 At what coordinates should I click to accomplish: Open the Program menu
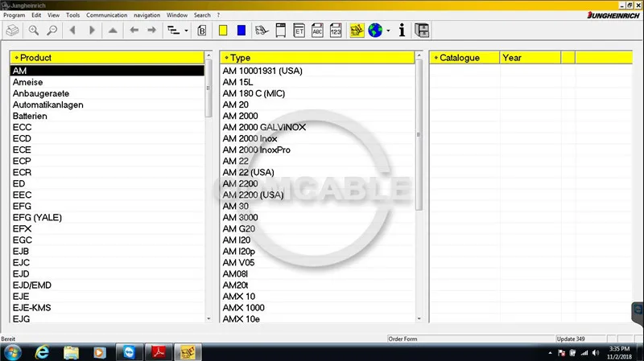[14, 15]
